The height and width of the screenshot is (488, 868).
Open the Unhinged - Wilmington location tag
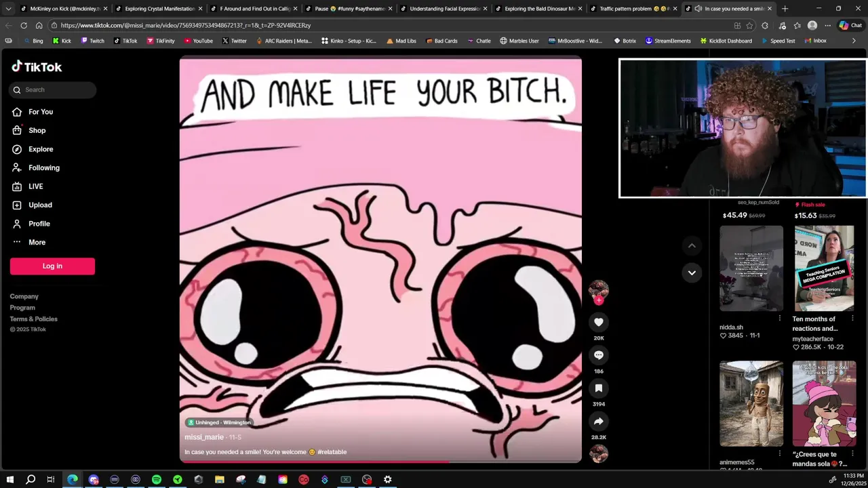pyautogui.click(x=219, y=422)
